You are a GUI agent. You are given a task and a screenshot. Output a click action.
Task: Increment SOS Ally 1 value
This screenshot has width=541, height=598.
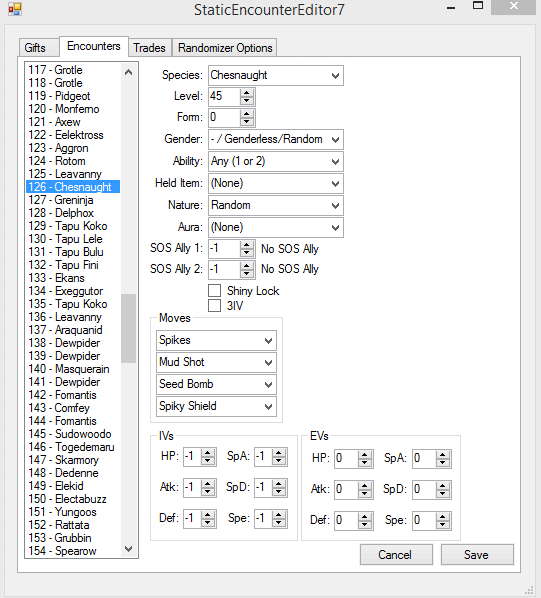click(x=247, y=245)
